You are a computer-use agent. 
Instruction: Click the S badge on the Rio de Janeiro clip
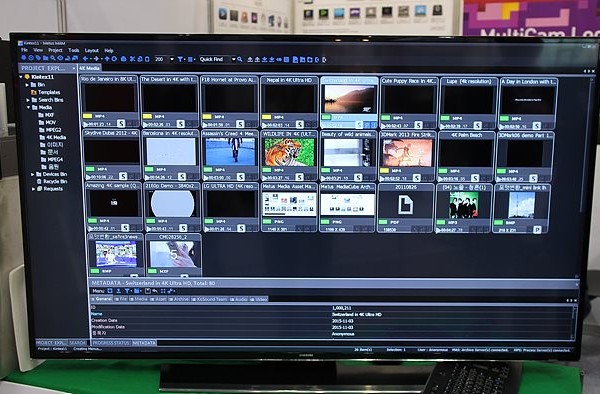click(121, 124)
